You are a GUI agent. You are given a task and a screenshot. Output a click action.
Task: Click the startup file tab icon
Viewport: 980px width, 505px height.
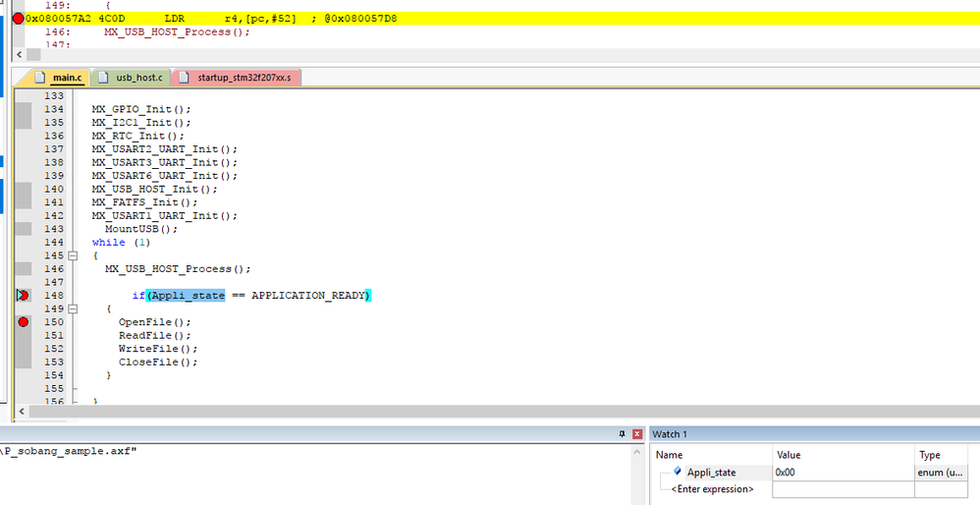click(x=184, y=78)
